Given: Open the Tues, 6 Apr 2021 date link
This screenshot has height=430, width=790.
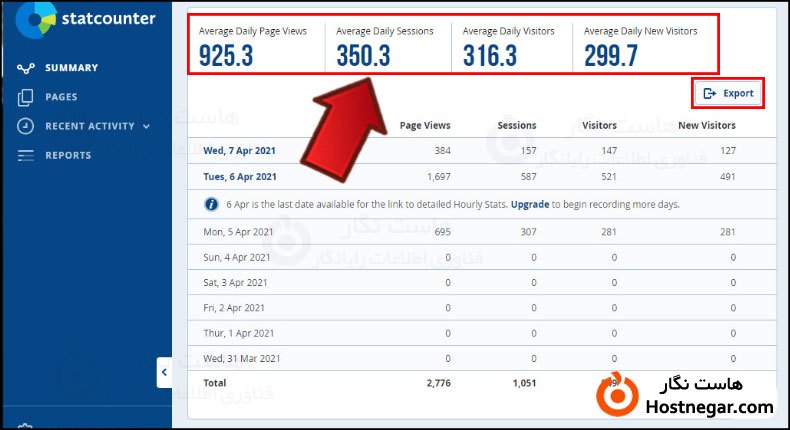Looking at the screenshot, I should 240,177.
